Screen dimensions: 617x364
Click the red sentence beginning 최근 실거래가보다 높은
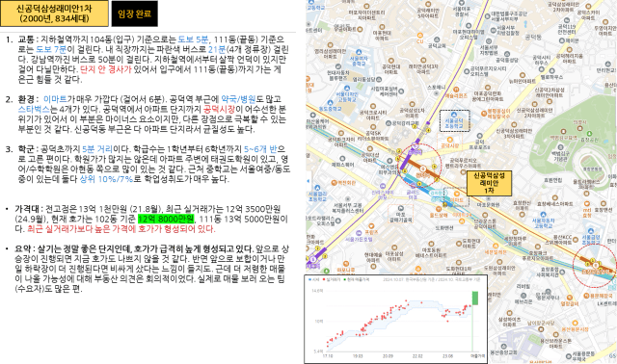coord(121,229)
